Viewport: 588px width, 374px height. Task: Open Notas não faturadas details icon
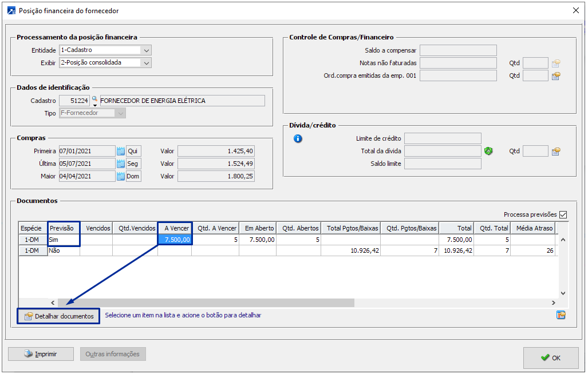[x=555, y=63]
